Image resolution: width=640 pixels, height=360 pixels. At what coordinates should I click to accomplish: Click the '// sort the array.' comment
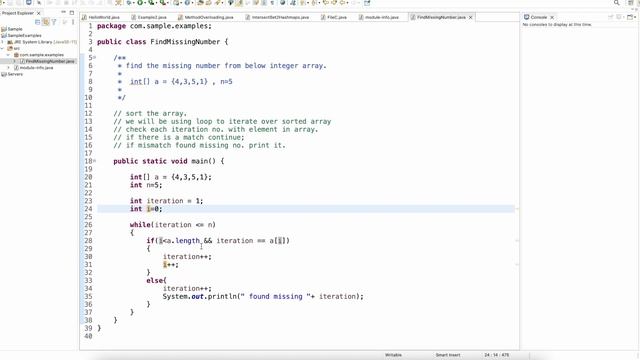[x=150, y=113]
